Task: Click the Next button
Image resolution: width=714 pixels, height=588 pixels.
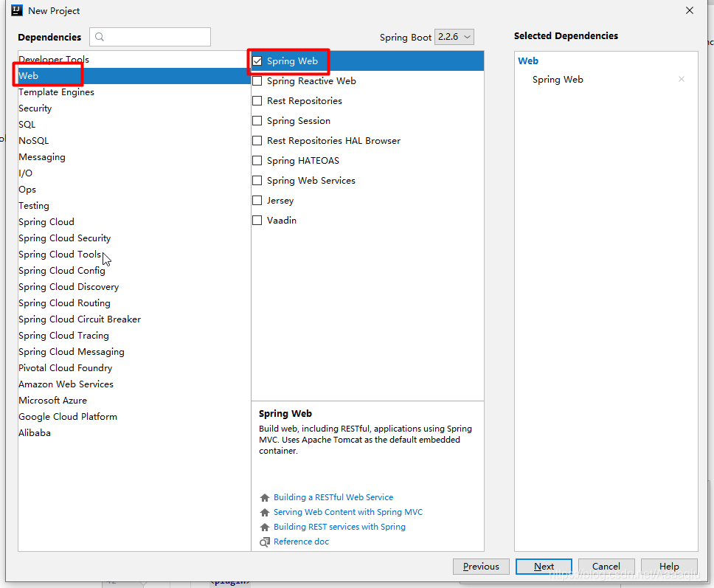Action: coord(544,567)
